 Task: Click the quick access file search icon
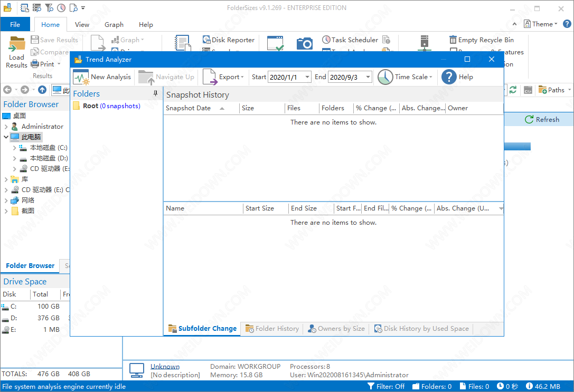tap(73, 8)
